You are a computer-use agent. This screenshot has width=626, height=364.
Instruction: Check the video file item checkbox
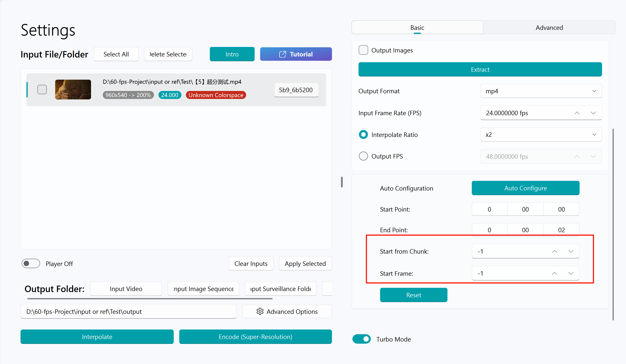[42, 89]
